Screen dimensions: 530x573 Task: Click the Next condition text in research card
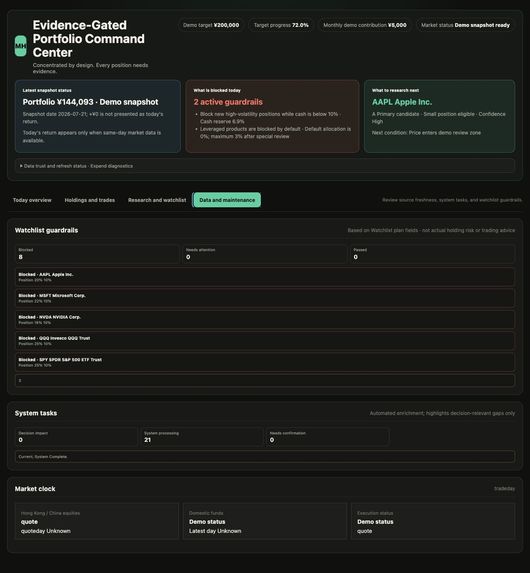click(426, 133)
